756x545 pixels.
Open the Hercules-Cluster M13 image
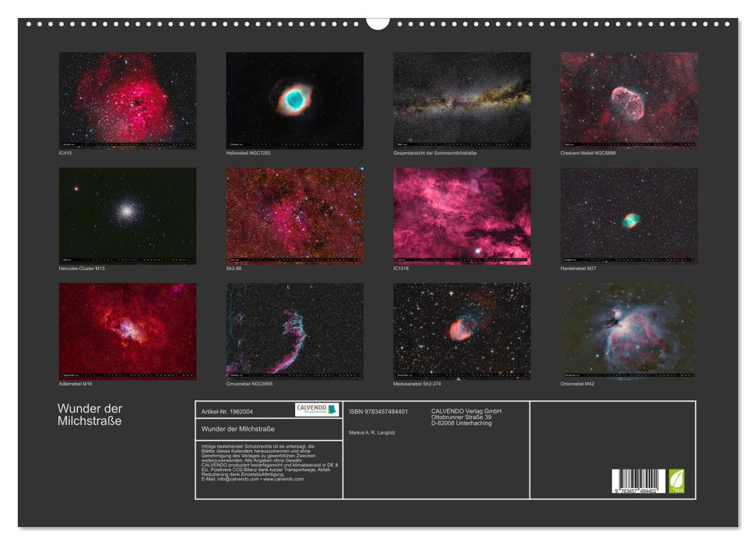pyautogui.click(x=128, y=216)
